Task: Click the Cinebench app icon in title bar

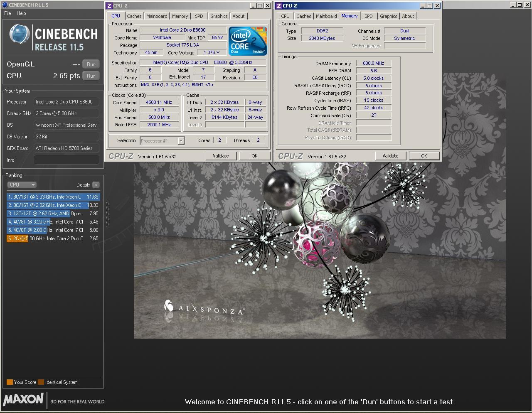Action: 5,5
